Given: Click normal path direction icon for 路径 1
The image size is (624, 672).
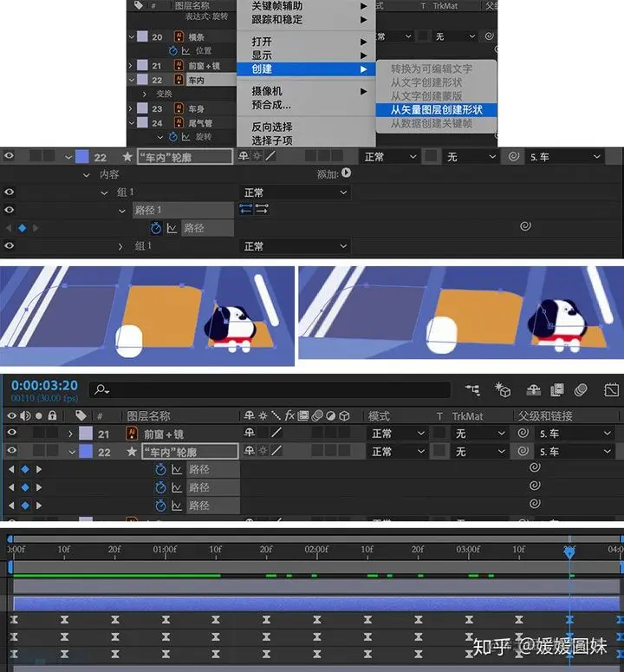Looking at the screenshot, I should pos(262,209).
